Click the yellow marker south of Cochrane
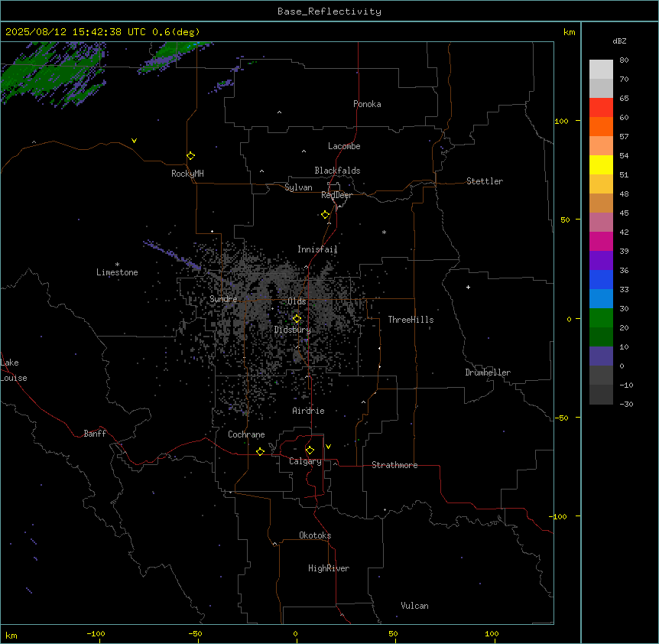Screen dimensions: 659x644 pos(260,451)
